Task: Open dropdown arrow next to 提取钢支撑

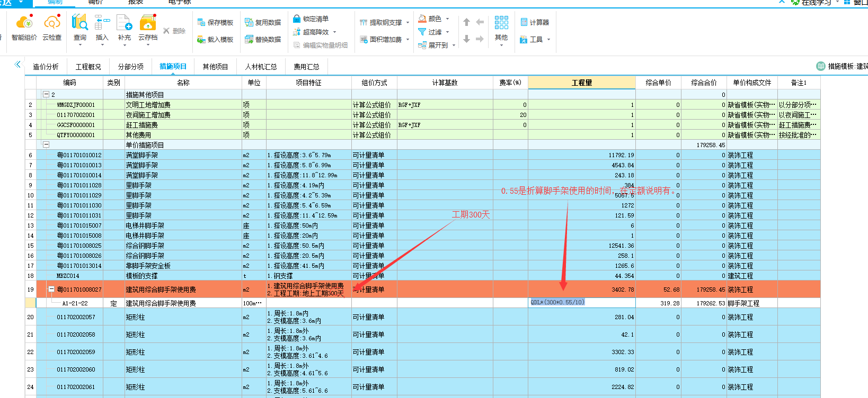Action: [x=408, y=23]
